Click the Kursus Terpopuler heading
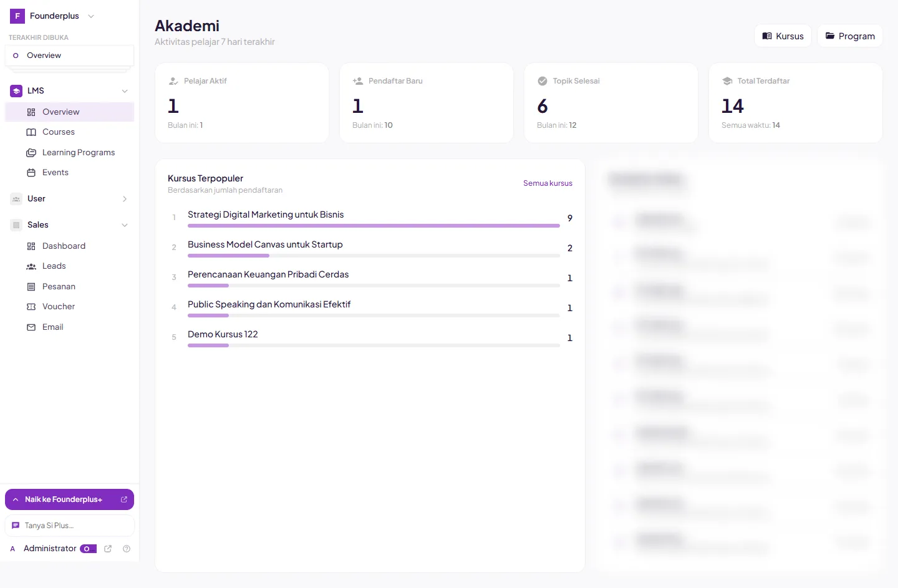The width and height of the screenshot is (898, 588). pyautogui.click(x=205, y=178)
